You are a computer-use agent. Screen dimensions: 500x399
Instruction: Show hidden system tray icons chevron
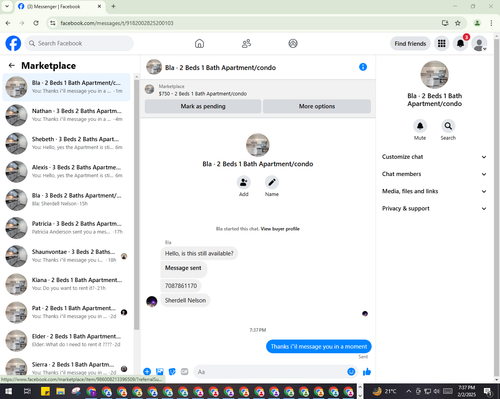click(x=409, y=391)
